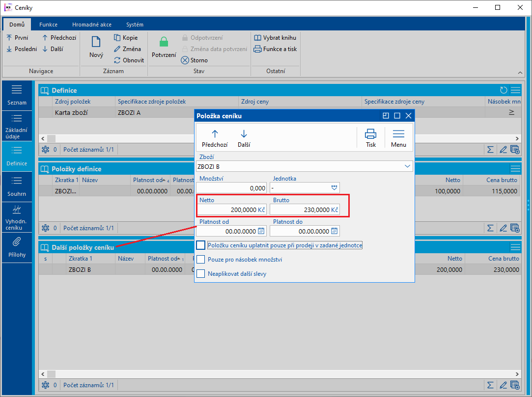Image resolution: width=532 pixels, height=397 pixels.
Task: Select Karta zboží row in Definice
Action: click(280, 112)
